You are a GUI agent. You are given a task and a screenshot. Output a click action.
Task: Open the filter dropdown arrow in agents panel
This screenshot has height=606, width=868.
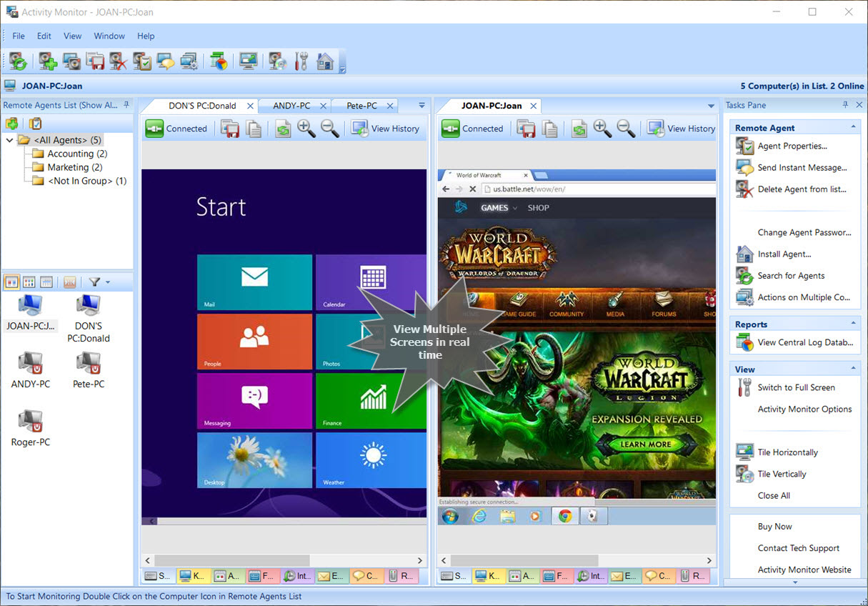pyautogui.click(x=108, y=282)
